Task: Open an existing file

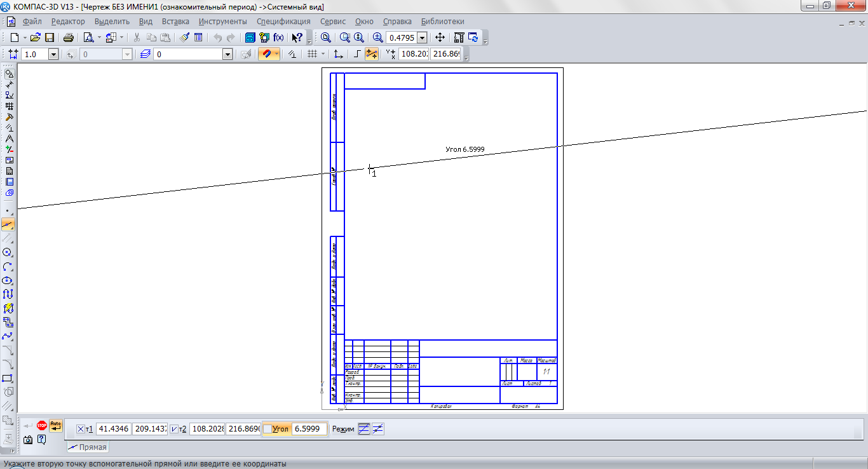Action: (36, 37)
